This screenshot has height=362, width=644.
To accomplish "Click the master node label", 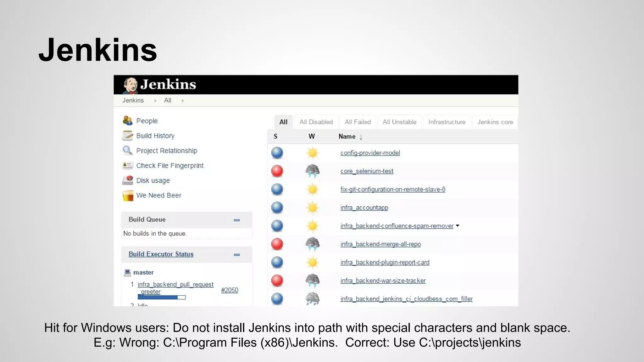I will tap(143, 272).
